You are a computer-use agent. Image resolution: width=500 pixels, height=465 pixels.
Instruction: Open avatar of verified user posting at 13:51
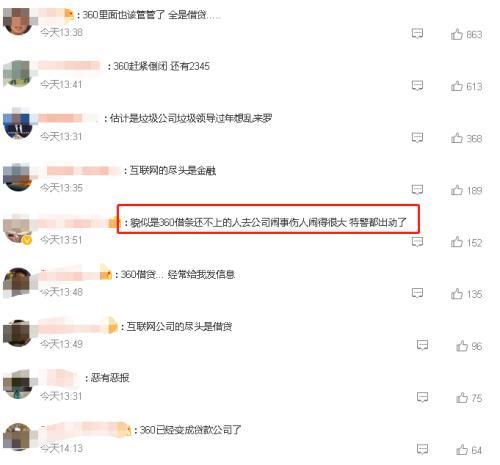(x=18, y=229)
